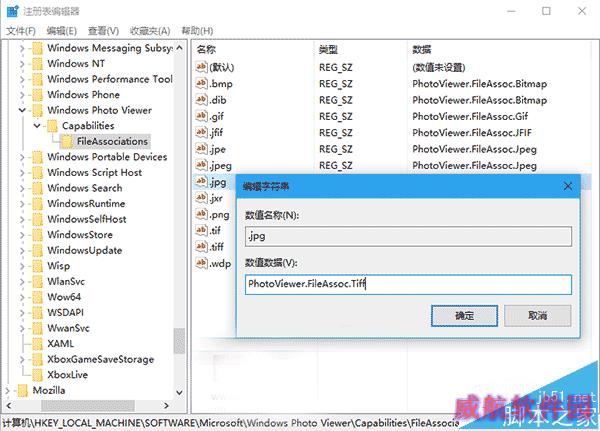This screenshot has width=600, height=431.
Task: Click PhotoViewer.FileAssoc.JFIF data cell
Action: click(x=472, y=133)
